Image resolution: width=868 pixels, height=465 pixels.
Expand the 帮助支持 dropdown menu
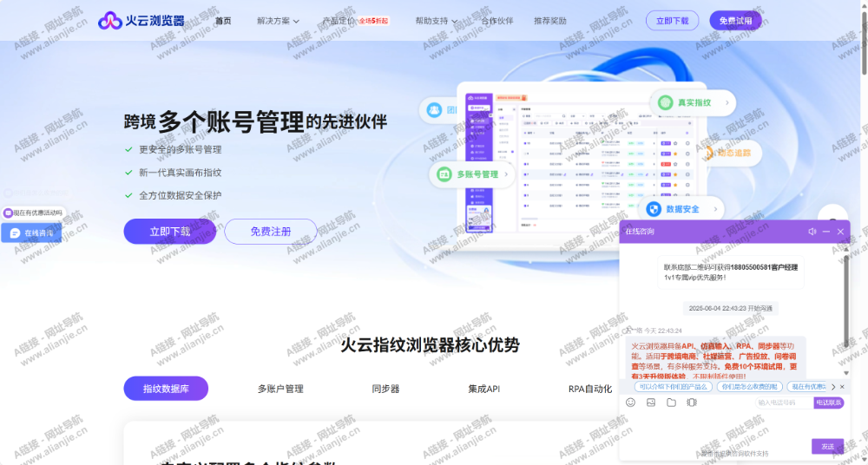[437, 21]
